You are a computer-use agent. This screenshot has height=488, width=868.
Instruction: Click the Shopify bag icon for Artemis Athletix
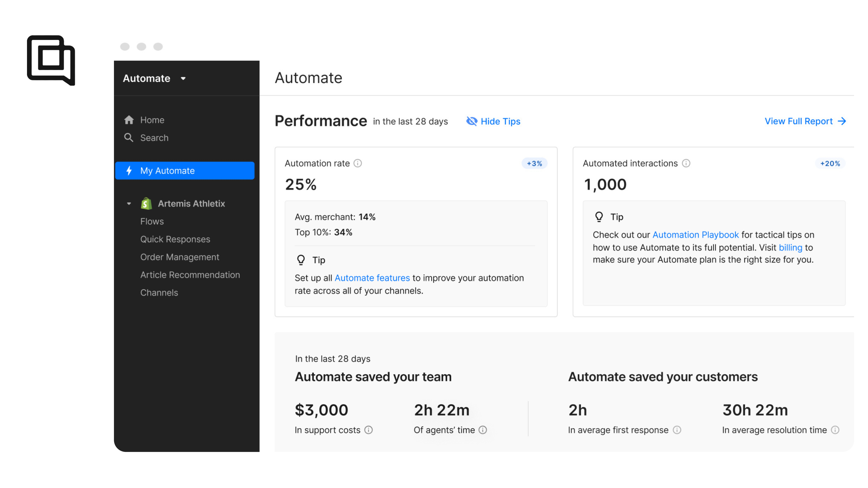point(146,203)
